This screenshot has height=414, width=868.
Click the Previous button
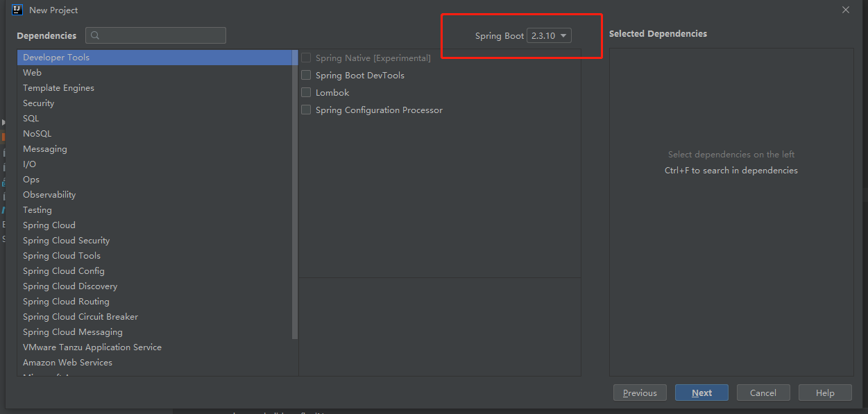pyautogui.click(x=640, y=393)
